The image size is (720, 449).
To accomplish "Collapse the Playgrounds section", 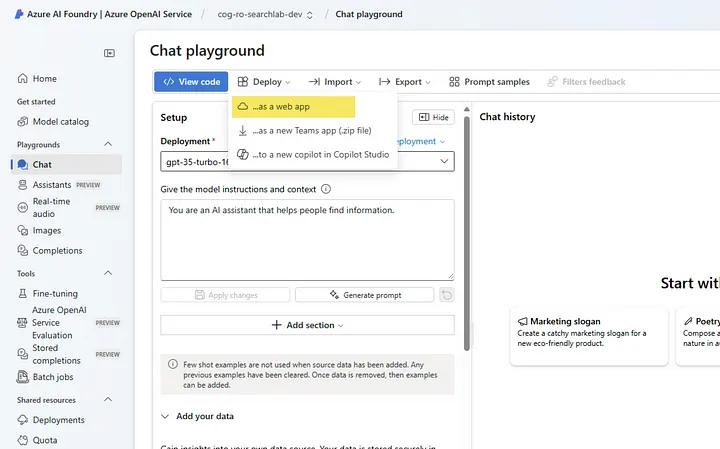I will tap(108, 144).
